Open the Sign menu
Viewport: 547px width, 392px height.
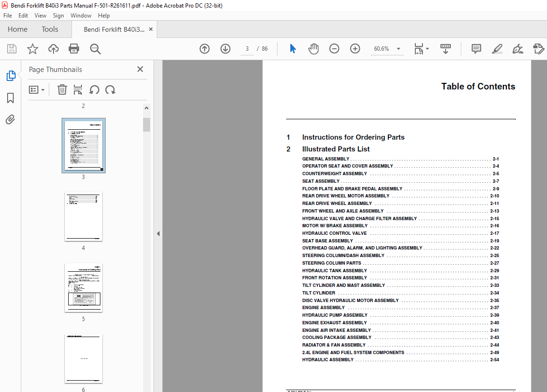(x=58, y=15)
